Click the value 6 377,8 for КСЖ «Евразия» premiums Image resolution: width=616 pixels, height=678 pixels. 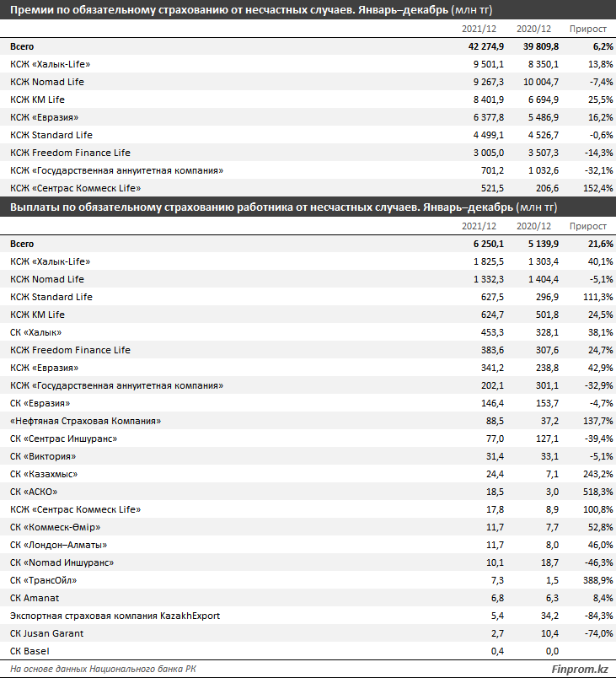click(x=489, y=117)
